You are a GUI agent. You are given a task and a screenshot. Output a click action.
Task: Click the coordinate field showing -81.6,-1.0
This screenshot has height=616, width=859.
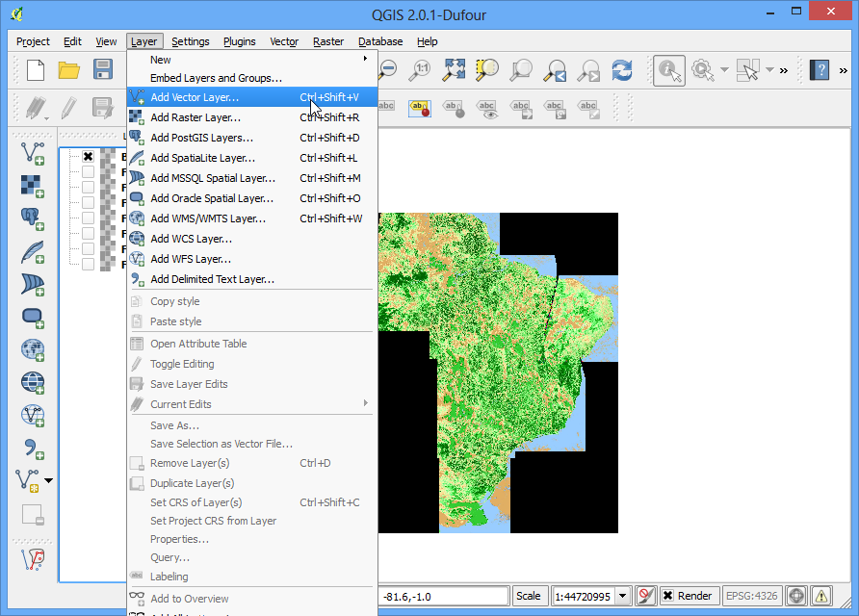point(444,597)
